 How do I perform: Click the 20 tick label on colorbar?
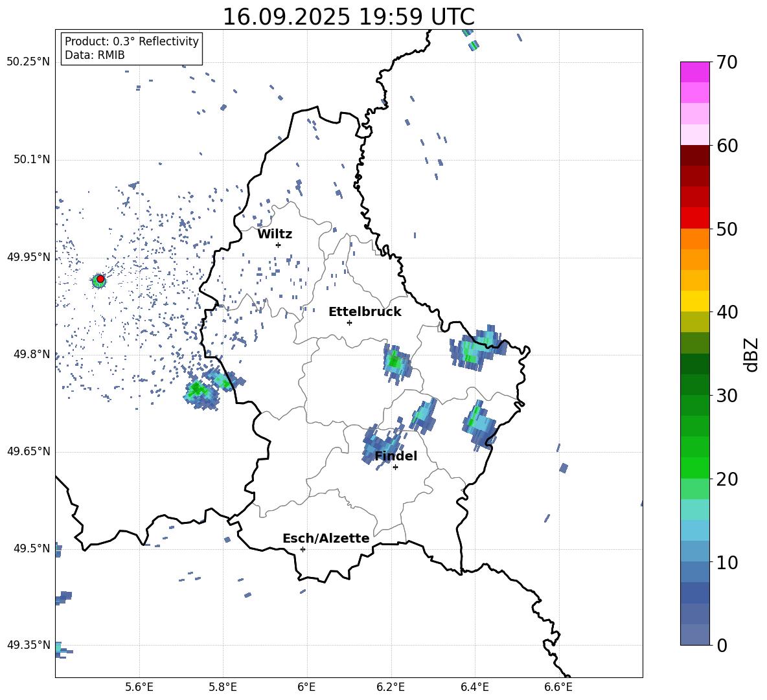tap(727, 479)
